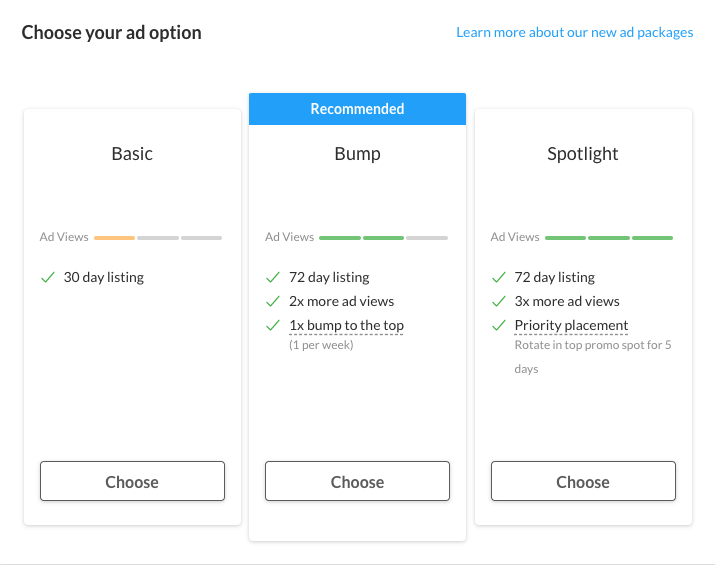Open Learn more about new ad packages link
The image size is (715, 565).
pos(574,32)
